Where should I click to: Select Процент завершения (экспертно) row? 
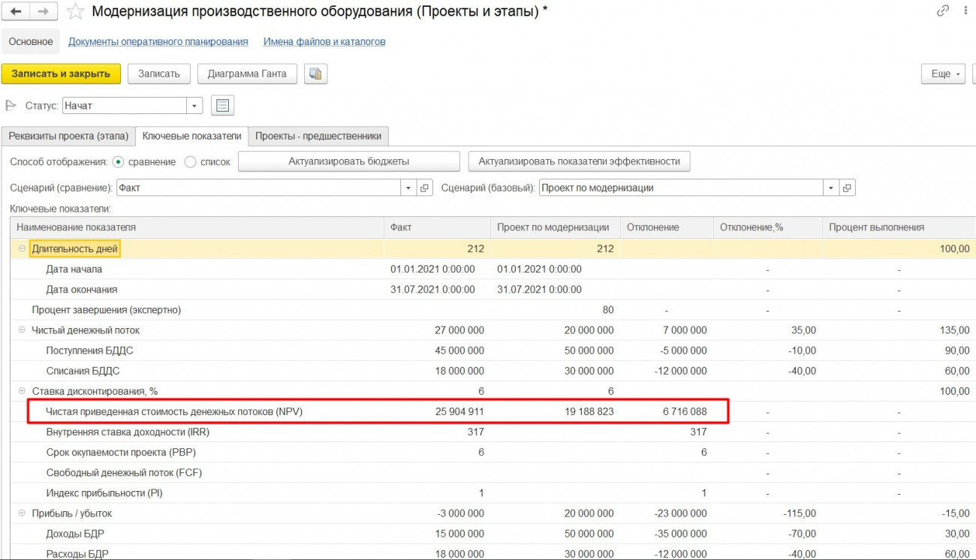pos(493,310)
